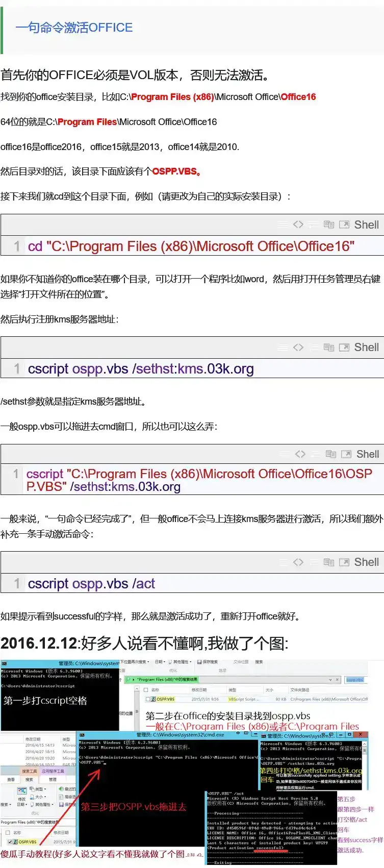This screenshot has height=868, width=384.
Task: Click the sentence office16是office2016，office15就是2013
Action: pyautogui.click(x=120, y=147)
